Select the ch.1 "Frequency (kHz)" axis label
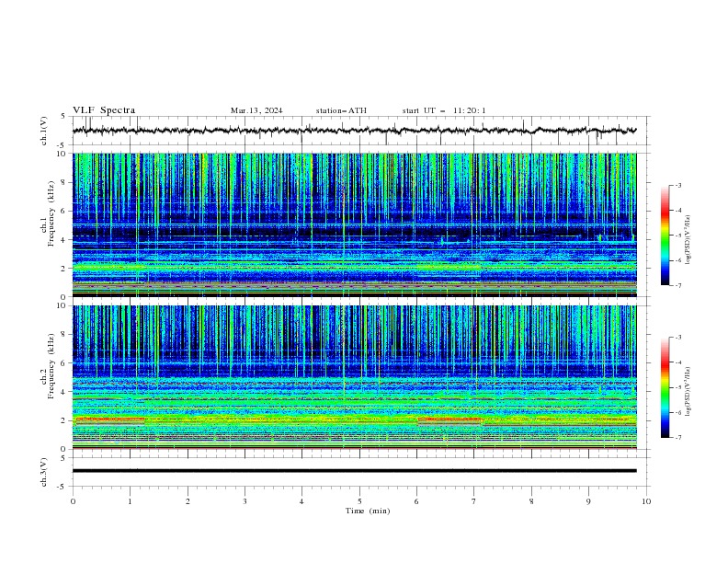Image resolution: width=728 pixels, height=563 pixels. pyautogui.click(x=51, y=213)
